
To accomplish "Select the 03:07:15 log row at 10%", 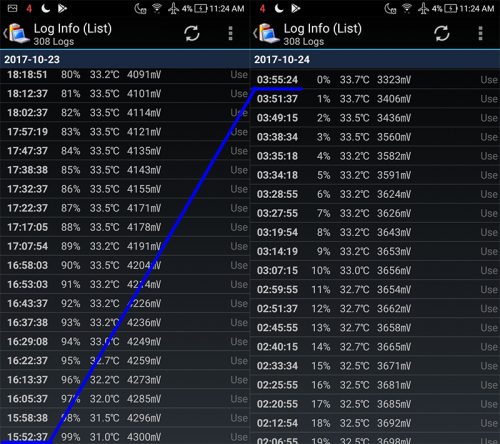I will pos(375,270).
